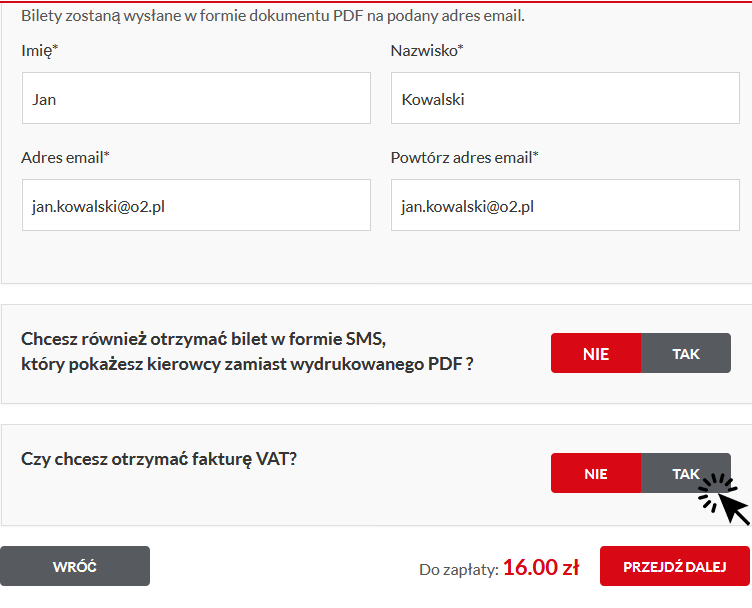The width and height of the screenshot is (752, 608).
Task: Proceed with the PRZEJDŹ DALEJ button
Action: pos(674,566)
